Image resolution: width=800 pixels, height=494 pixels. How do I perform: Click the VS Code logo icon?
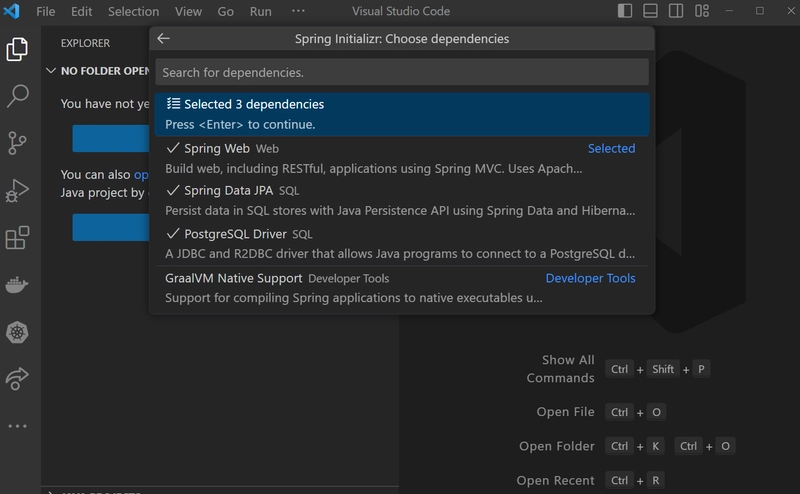pos(11,11)
